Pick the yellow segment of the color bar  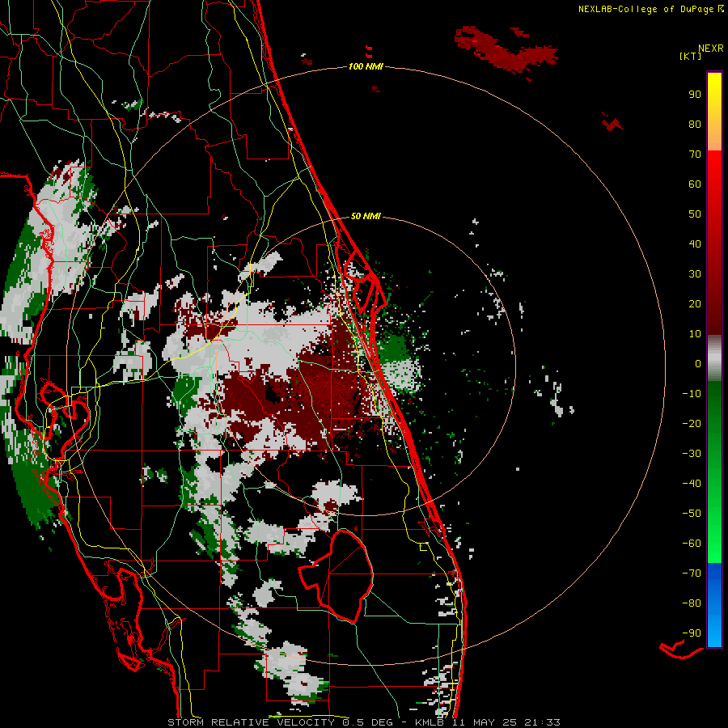coord(714,112)
